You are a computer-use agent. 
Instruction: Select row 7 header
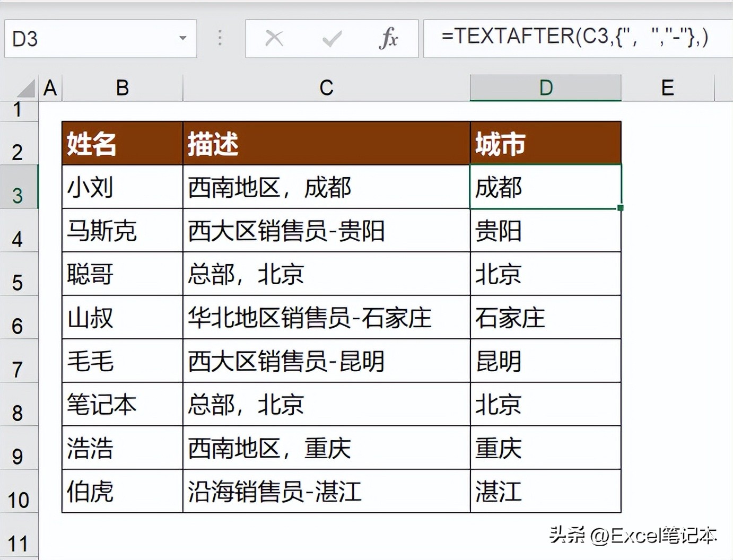(19, 361)
